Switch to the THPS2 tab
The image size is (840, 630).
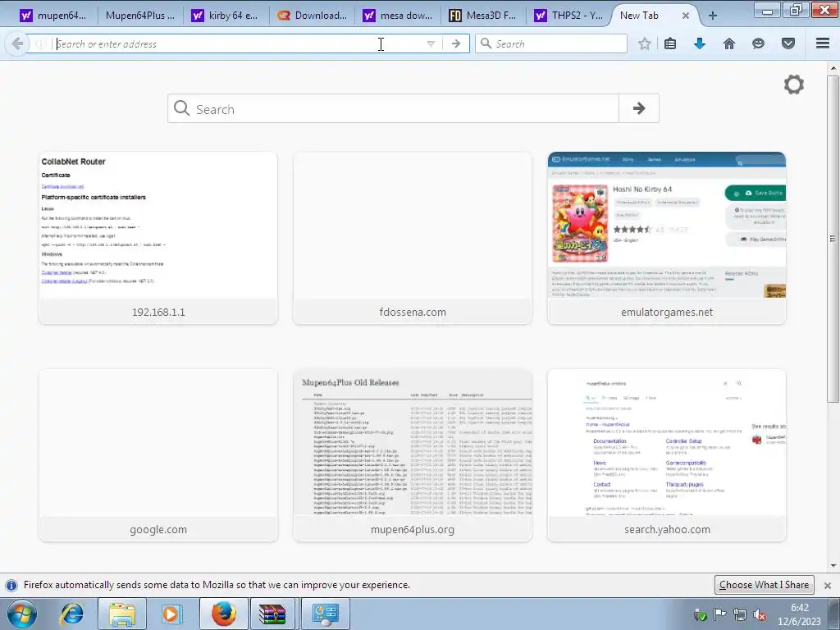pyautogui.click(x=569, y=16)
